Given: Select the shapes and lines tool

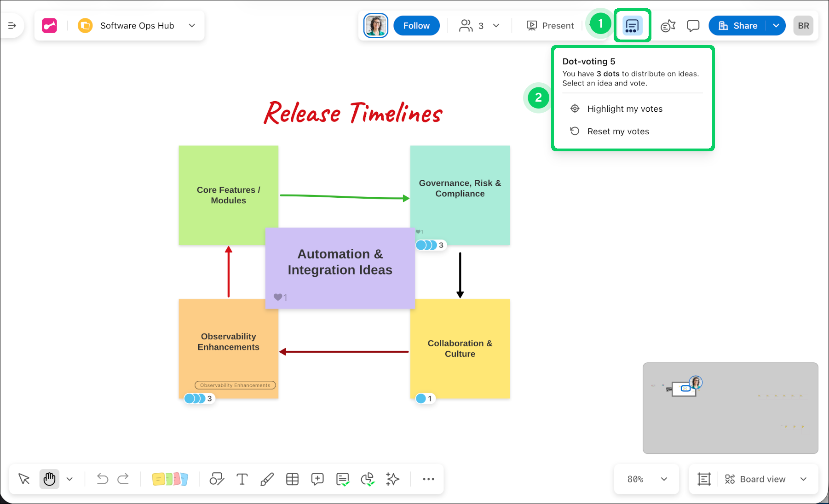Looking at the screenshot, I should tap(217, 479).
